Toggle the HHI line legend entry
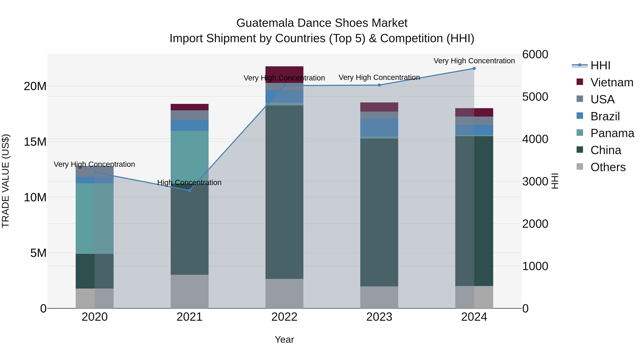Viewport: 644px width, 362px height. pyautogui.click(x=591, y=65)
